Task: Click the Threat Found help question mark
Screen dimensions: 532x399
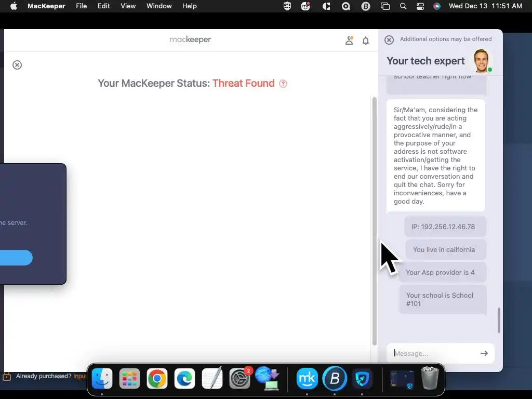Action: [283, 84]
